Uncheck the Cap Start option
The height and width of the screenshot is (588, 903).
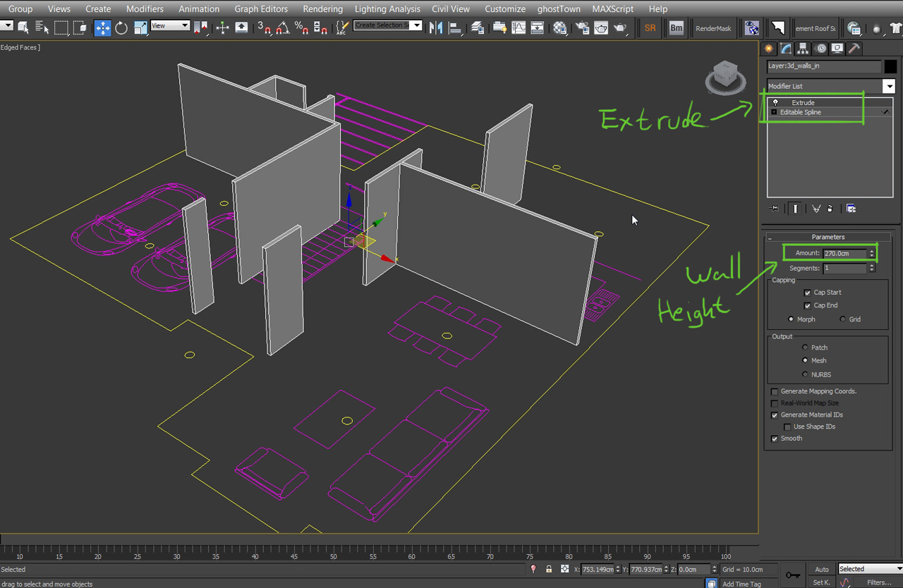click(808, 292)
